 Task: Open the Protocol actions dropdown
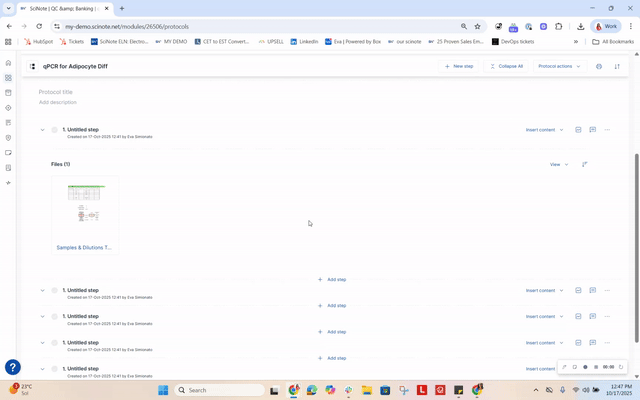tap(559, 66)
